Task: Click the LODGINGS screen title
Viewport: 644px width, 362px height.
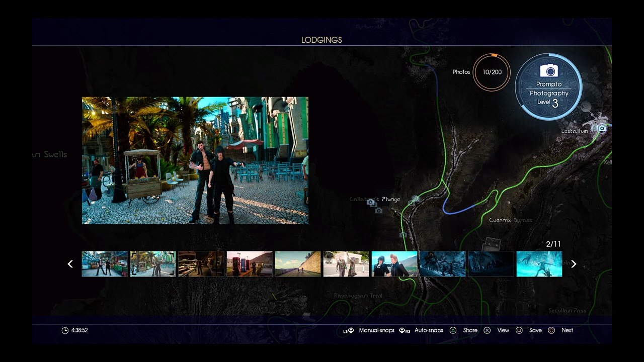Action: (321, 40)
